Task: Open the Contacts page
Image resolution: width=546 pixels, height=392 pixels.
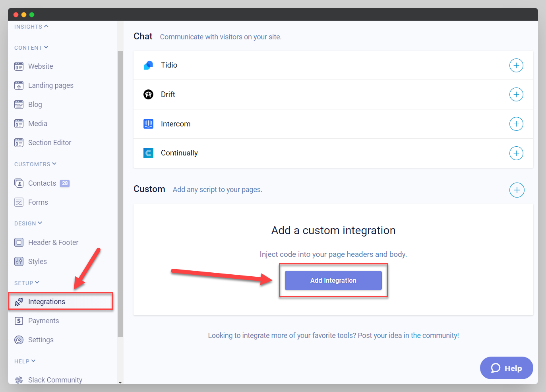Action: point(41,183)
